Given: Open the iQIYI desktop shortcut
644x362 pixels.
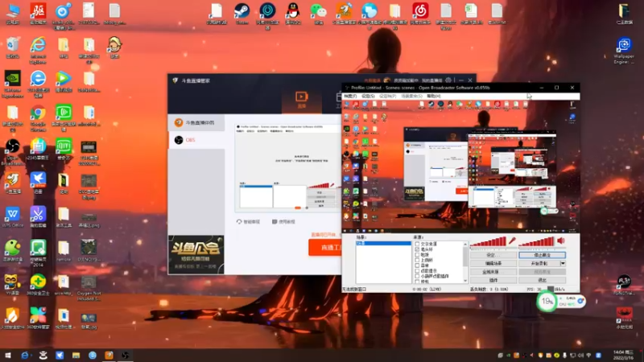Looking at the screenshot, I should [64, 146].
